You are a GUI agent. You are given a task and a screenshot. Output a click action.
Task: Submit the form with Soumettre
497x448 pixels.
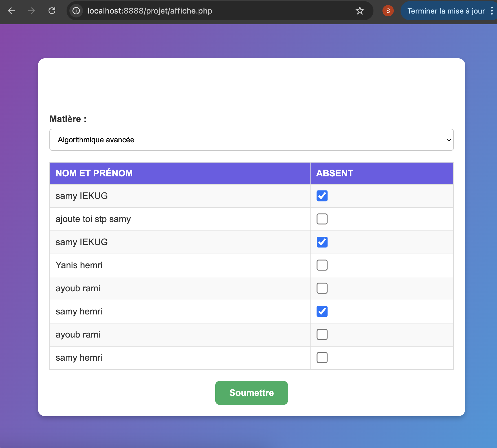(251, 393)
